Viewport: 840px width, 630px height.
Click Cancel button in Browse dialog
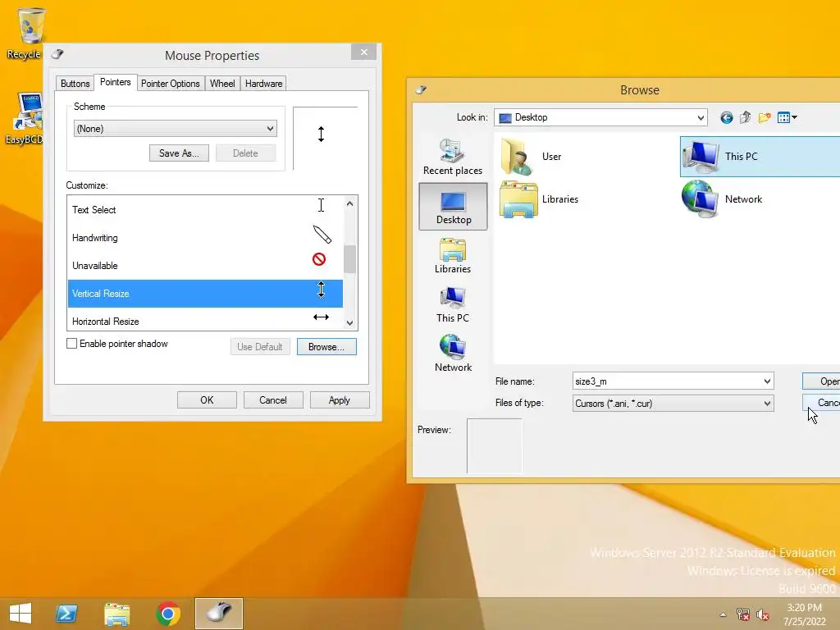click(821, 403)
